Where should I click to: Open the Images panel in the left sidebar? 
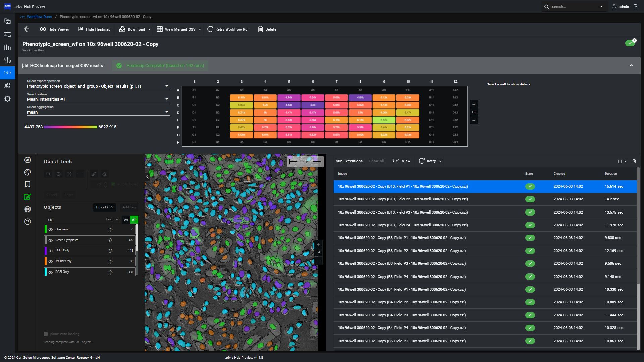(7, 21)
